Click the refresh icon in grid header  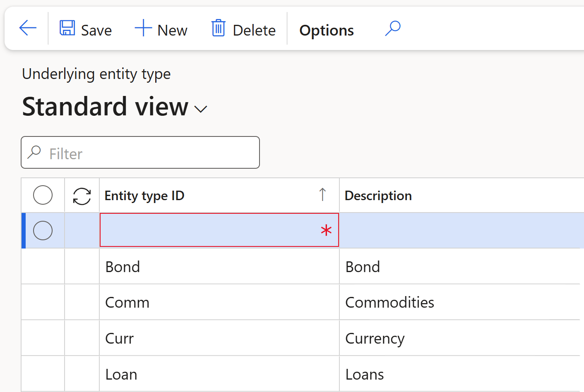click(82, 196)
